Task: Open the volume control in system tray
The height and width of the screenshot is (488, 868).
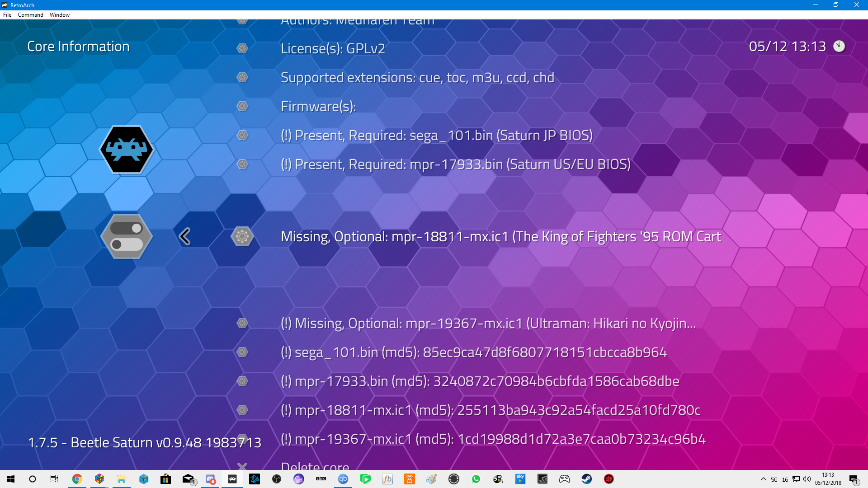Action: coord(807,479)
